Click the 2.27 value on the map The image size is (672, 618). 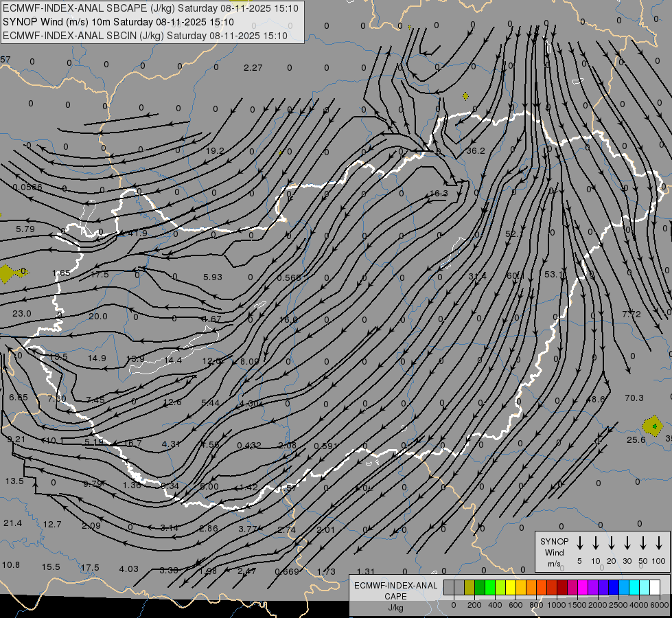tap(253, 68)
